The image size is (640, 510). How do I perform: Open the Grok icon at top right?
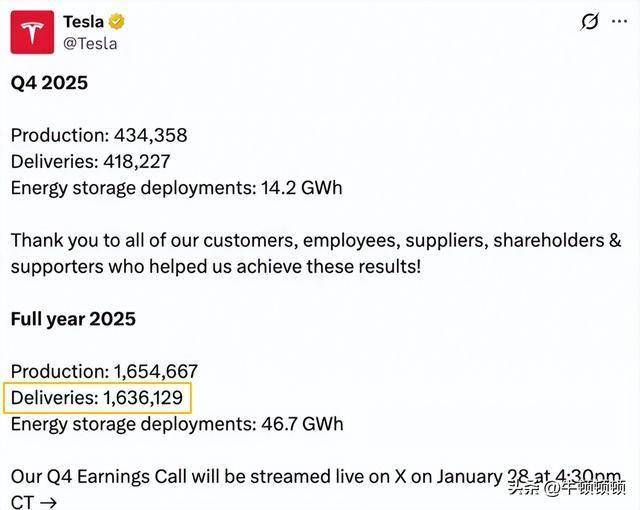pyautogui.click(x=590, y=22)
